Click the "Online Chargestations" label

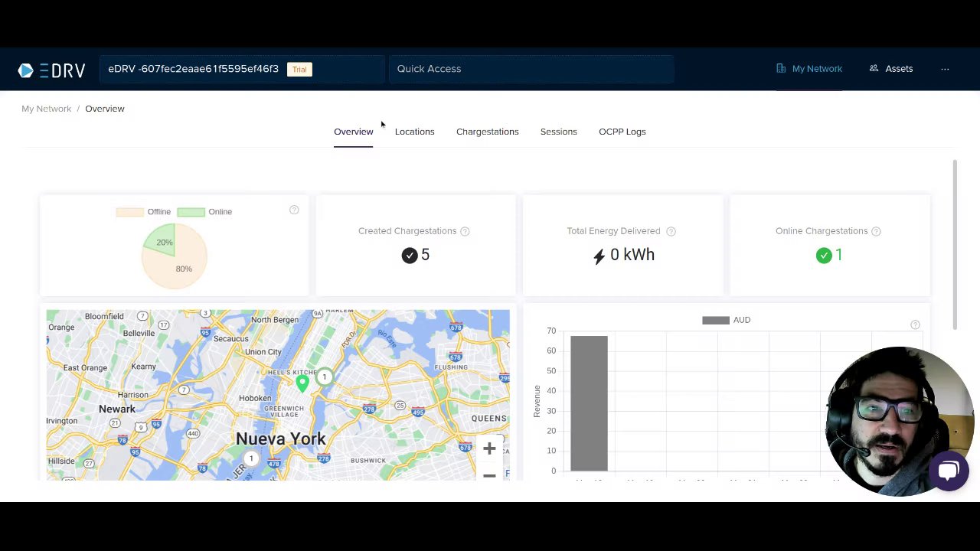click(822, 231)
